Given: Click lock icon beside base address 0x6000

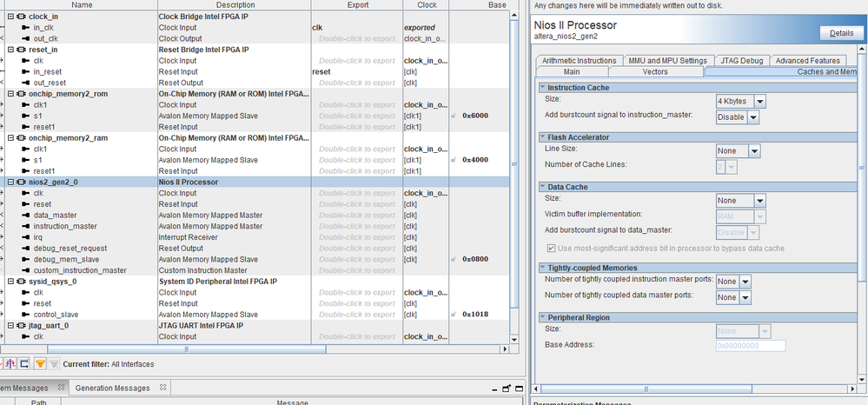Looking at the screenshot, I should click(454, 116).
